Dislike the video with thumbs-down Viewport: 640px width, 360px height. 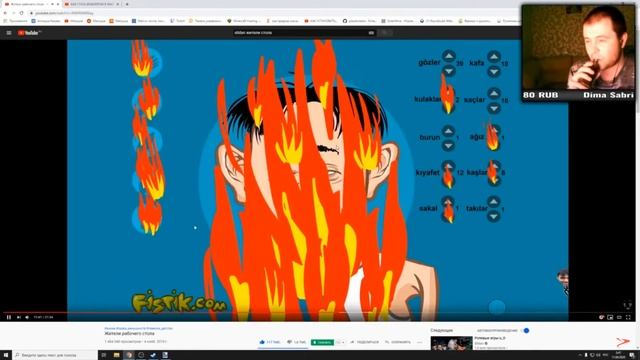297,342
